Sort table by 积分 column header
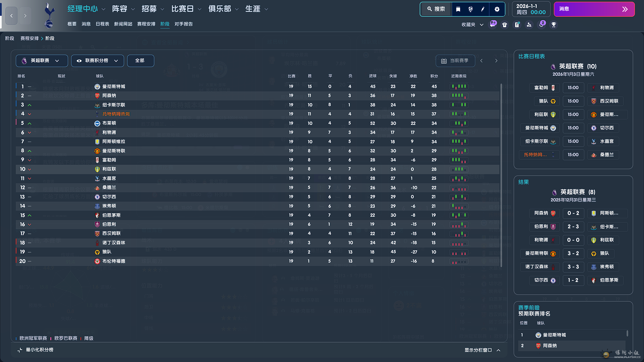The height and width of the screenshot is (362, 644). [x=434, y=76]
